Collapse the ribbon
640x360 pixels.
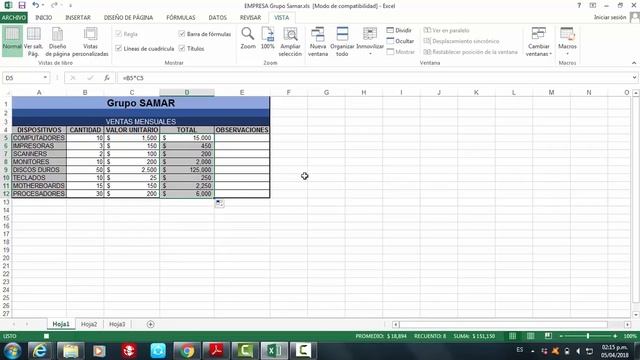click(x=634, y=63)
